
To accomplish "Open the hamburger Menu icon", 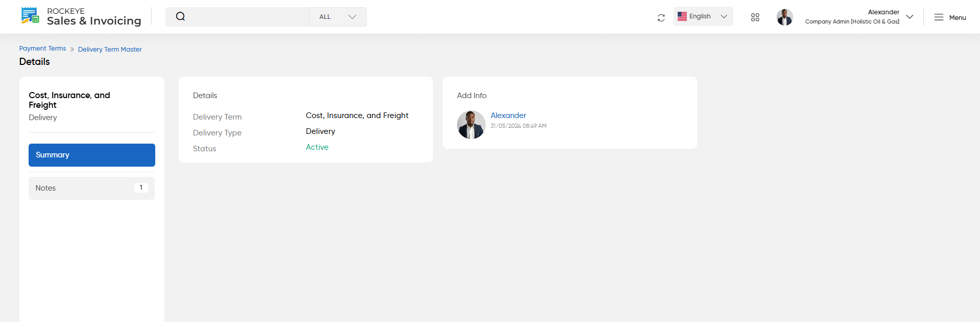I will tap(939, 17).
